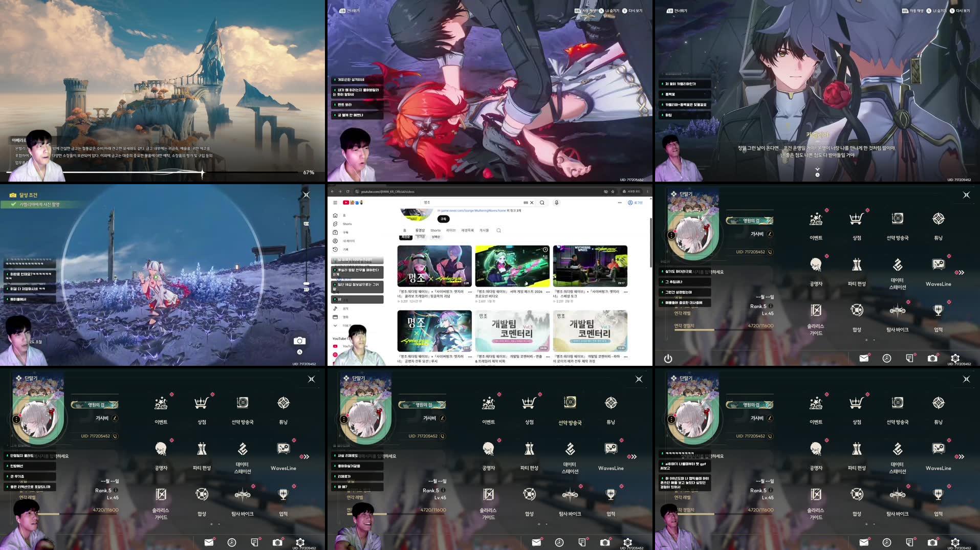
Task: Click the loading progress bar at 67%
Action: 153,172
